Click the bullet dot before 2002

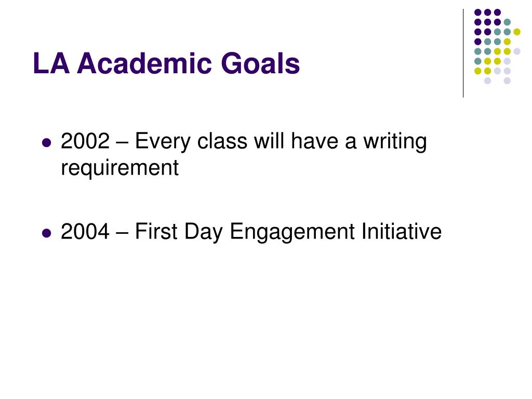(x=46, y=142)
